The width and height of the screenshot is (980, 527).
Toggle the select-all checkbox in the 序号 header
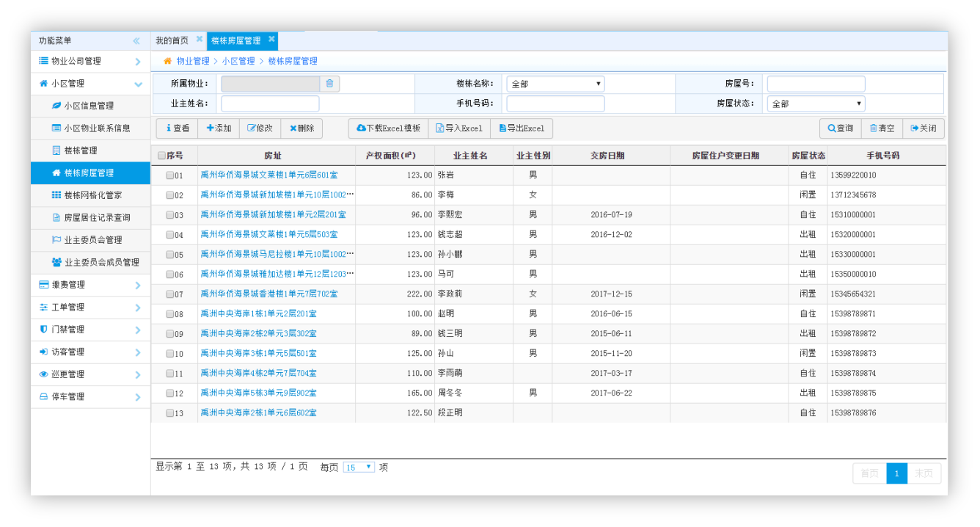[161, 156]
